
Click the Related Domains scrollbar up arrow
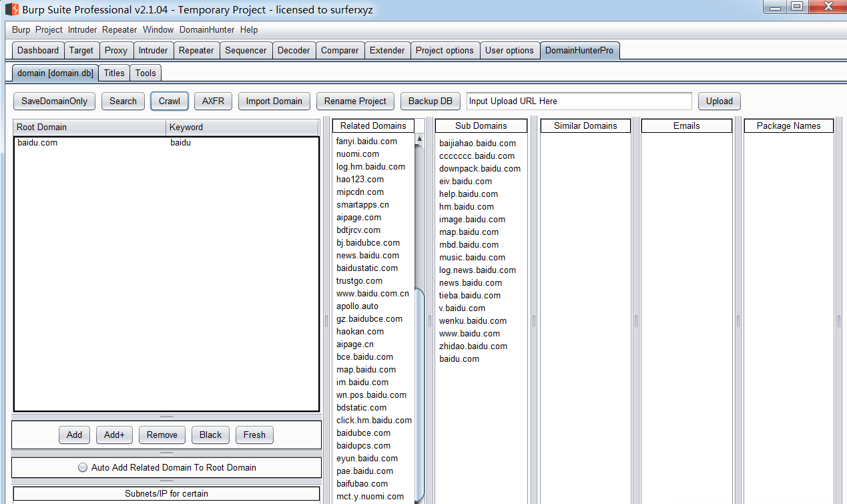tap(419, 139)
